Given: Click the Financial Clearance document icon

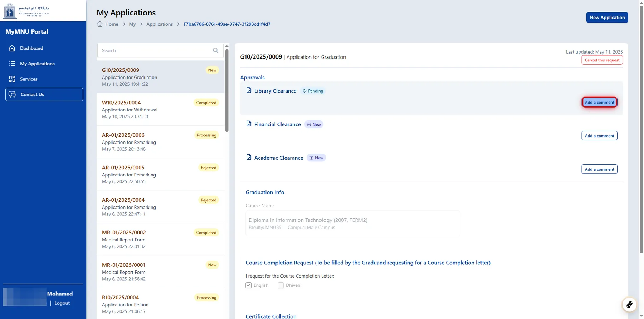Looking at the screenshot, I should pyautogui.click(x=249, y=124).
